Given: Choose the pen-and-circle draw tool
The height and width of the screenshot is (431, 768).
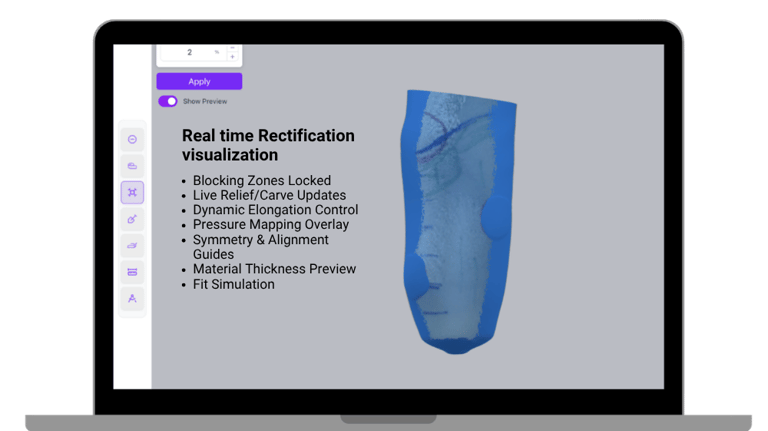Looking at the screenshot, I should pyautogui.click(x=132, y=219).
